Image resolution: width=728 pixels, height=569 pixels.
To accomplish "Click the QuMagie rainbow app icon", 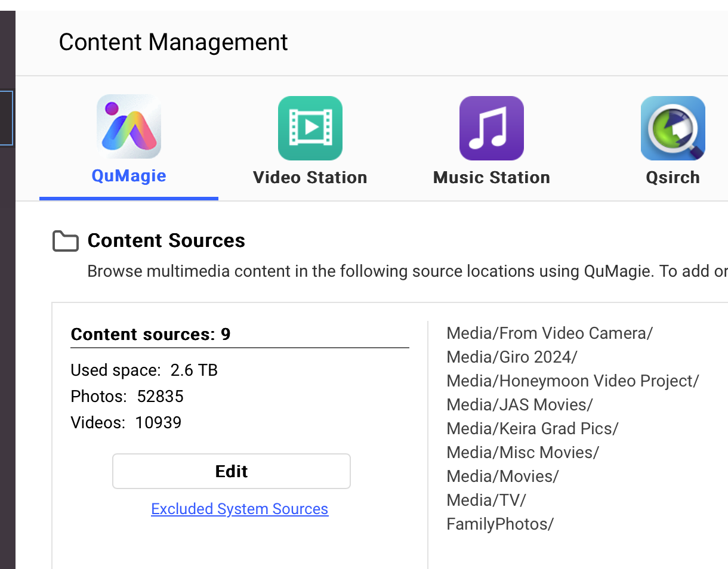I will (129, 126).
